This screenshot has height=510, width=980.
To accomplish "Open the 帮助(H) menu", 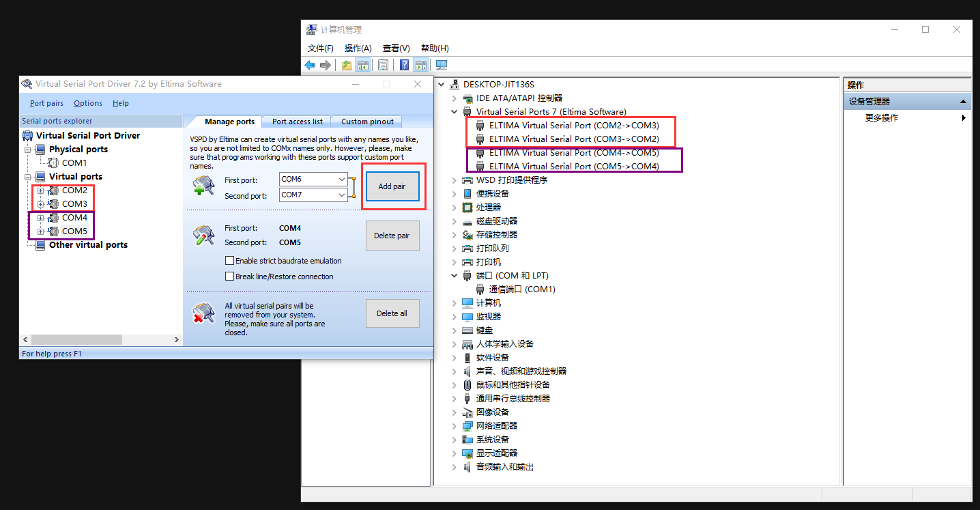I will coord(435,48).
